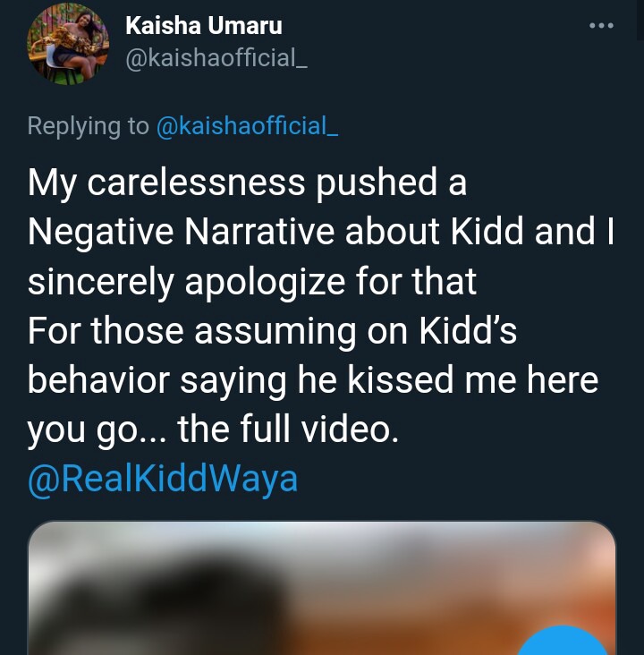Image resolution: width=644 pixels, height=655 pixels.
Task: Click the "My carelessness pushed a" text line
Action: point(247,183)
